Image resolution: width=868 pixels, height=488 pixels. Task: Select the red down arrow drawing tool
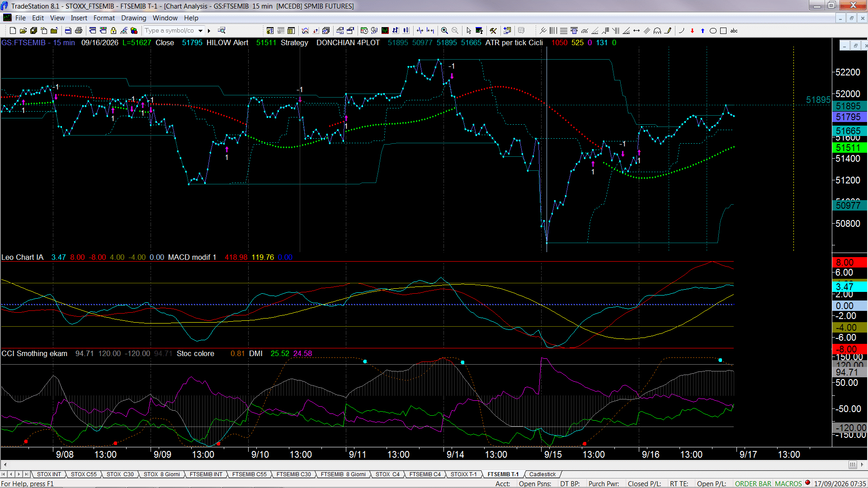[x=692, y=31]
